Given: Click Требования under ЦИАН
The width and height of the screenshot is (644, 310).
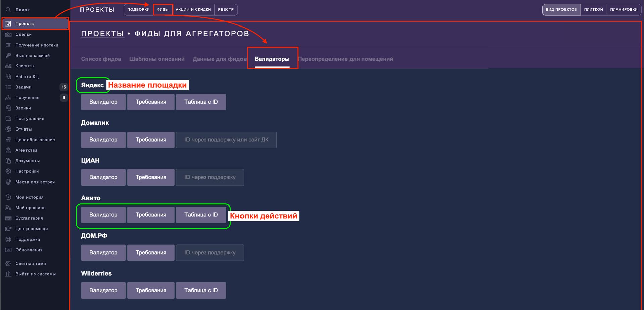Looking at the screenshot, I should tap(151, 177).
